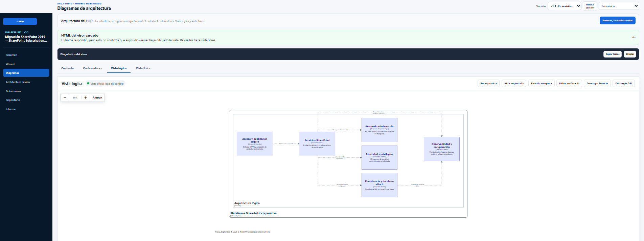Open Gobernanza in the sidebar
The width and height of the screenshot is (644, 241).
[26, 91]
